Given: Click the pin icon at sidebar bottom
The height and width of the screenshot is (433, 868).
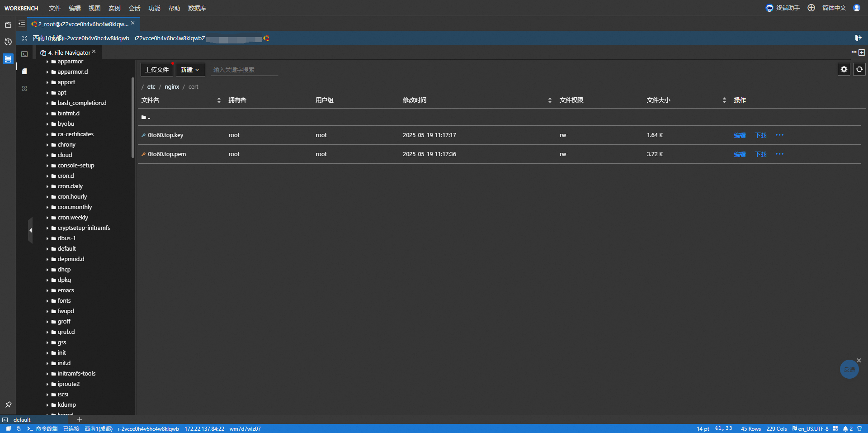Looking at the screenshot, I should coord(8,404).
